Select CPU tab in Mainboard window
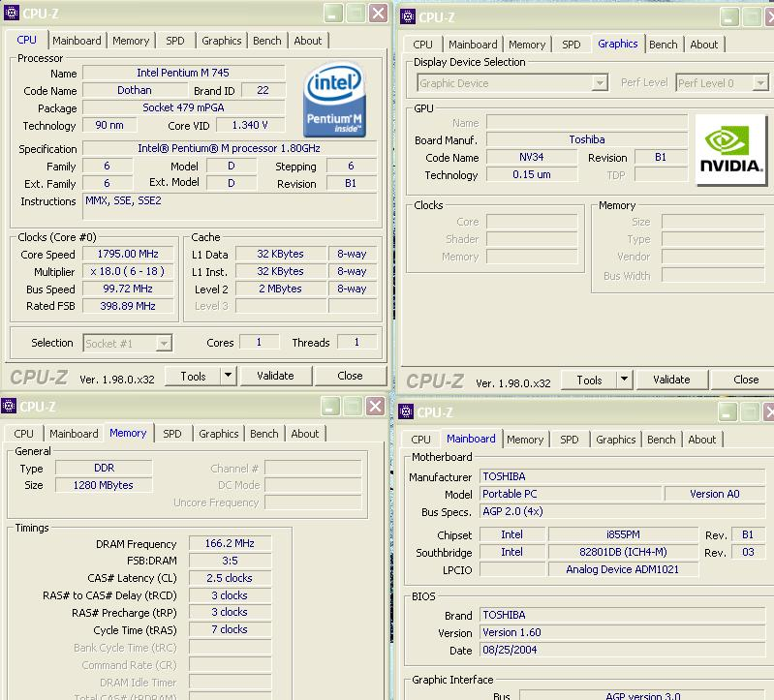The width and height of the screenshot is (774, 700). (420, 439)
